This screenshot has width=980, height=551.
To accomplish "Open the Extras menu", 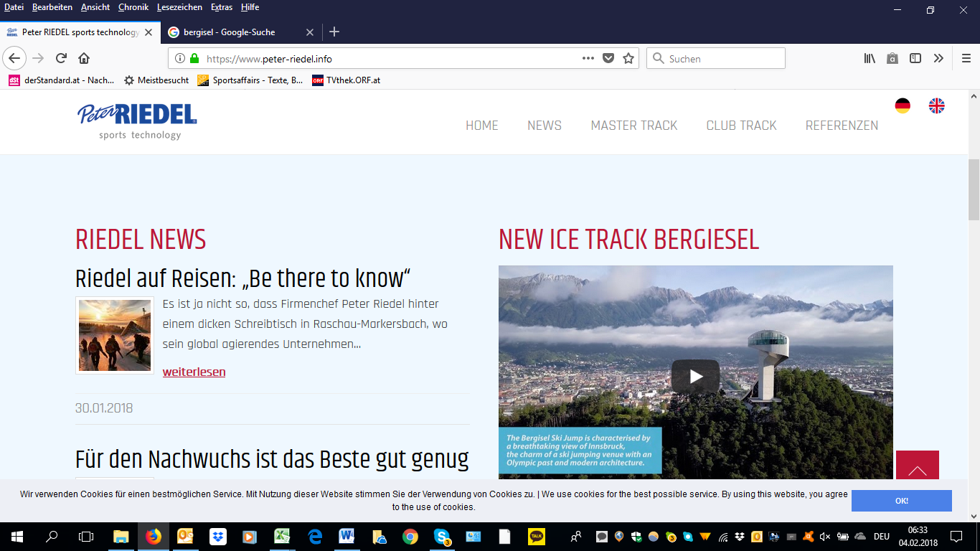I will (222, 7).
